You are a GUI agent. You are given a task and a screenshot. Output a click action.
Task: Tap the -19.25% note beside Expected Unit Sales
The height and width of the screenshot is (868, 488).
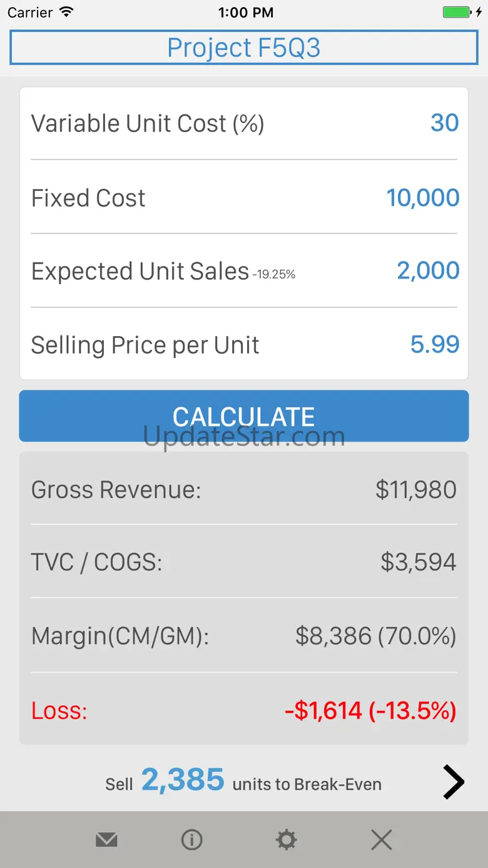pyautogui.click(x=274, y=274)
